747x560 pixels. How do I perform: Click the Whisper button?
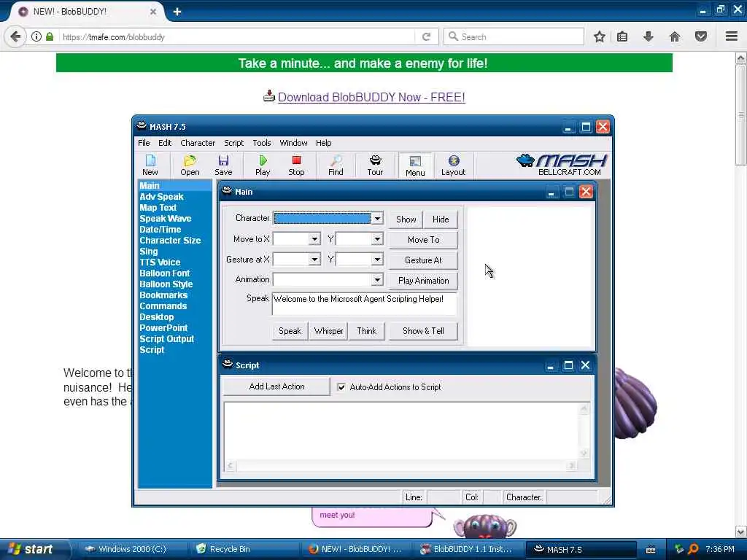pyautogui.click(x=329, y=331)
